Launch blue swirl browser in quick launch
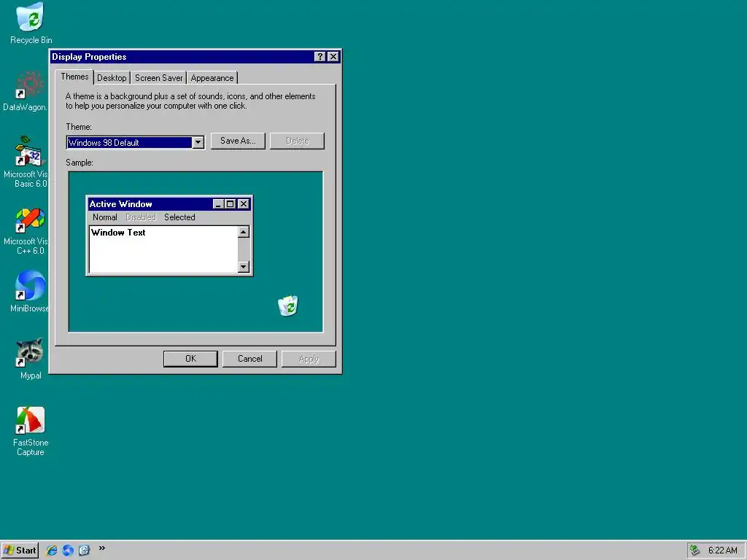The image size is (747, 560). pos(68,550)
